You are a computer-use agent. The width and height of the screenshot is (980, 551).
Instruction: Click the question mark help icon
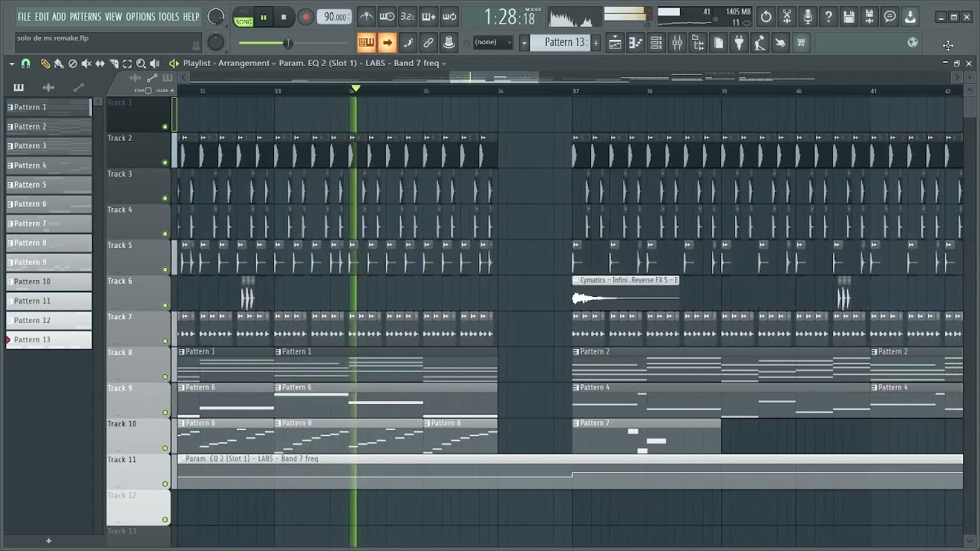(x=828, y=17)
